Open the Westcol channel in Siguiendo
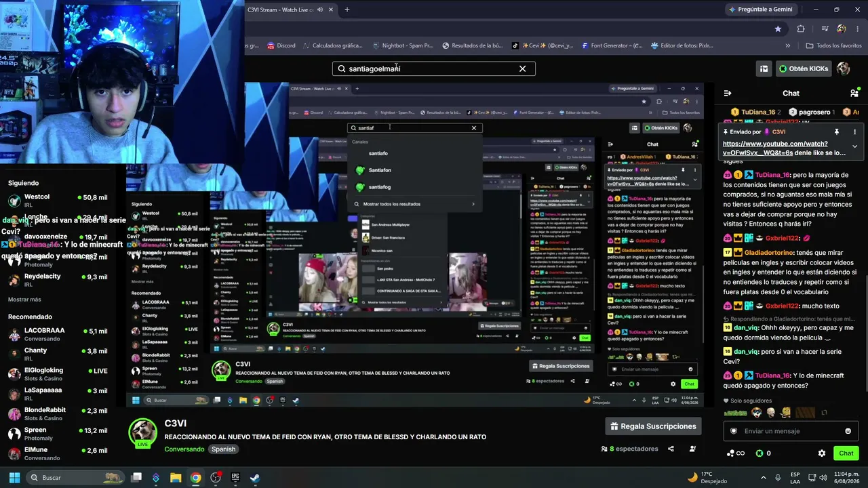 (58, 201)
